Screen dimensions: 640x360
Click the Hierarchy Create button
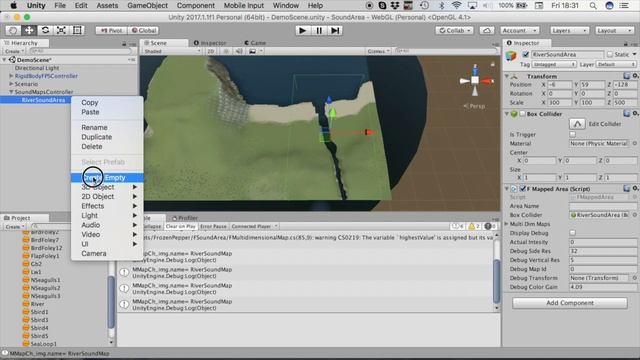(x=14, y=51)
